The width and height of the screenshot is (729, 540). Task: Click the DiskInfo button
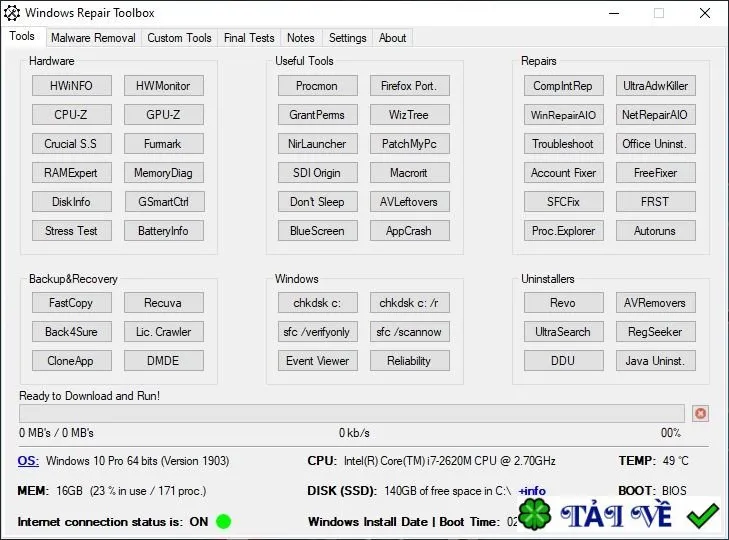pos(72,201)
